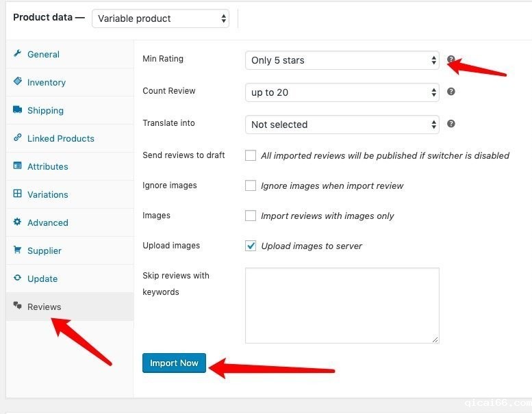Open the Update tab
This screenshot has height=414, width=532.
click(42, 279)
